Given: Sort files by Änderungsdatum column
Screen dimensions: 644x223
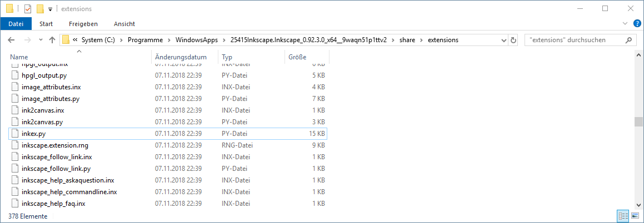Looking at the screenshot, I should tap(181, 57).
